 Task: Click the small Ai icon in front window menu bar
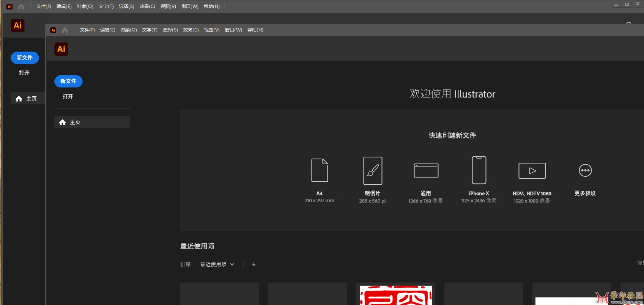[x=53, y=30]
